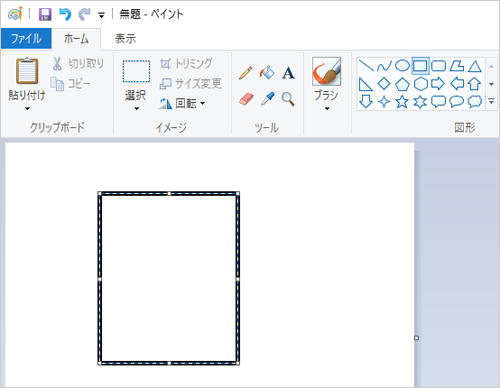Expand the ブラシ dropdown arrow
This screenshot has width=500, height=388.
pos(327,109)
